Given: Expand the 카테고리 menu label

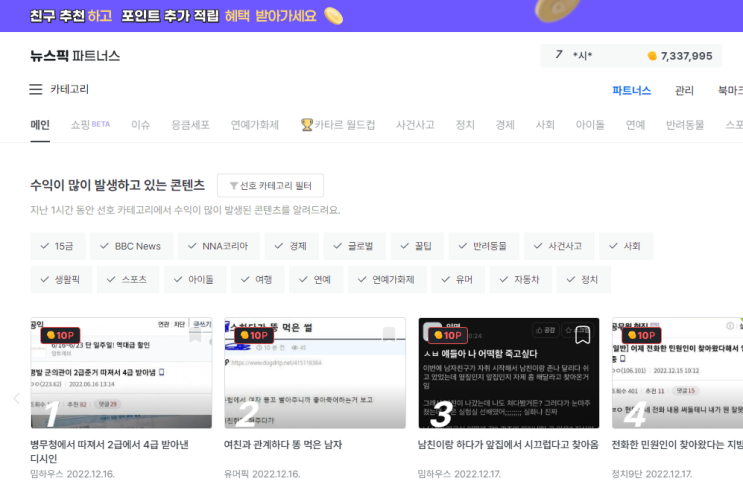Looking at the screenshot, I should point(70,89).
